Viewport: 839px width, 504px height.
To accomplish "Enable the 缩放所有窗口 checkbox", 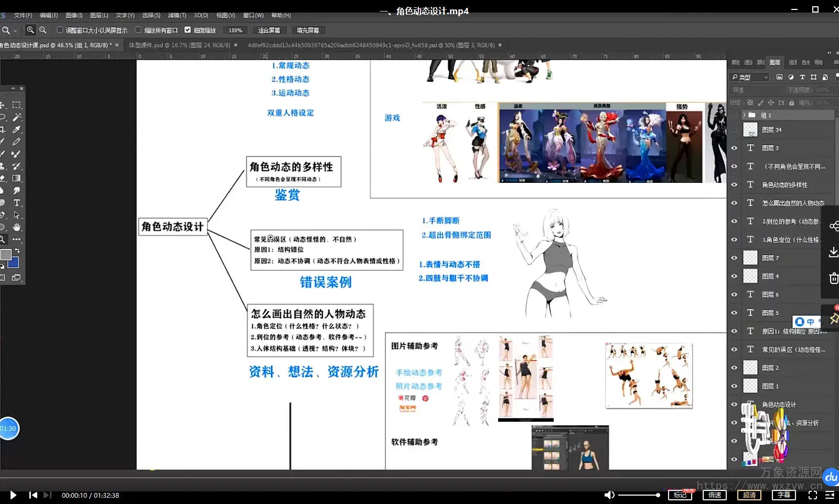I will (138, 30).
